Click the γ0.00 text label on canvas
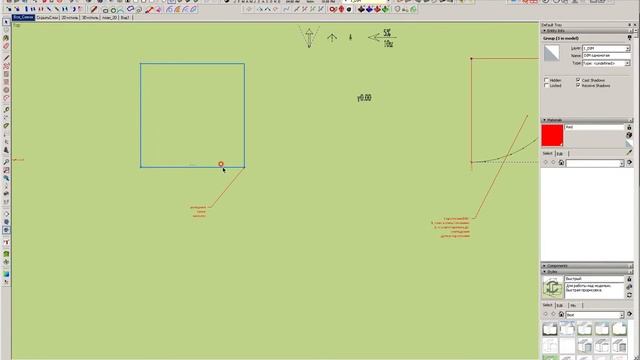The image size is (640, 360). coord(364,98)
